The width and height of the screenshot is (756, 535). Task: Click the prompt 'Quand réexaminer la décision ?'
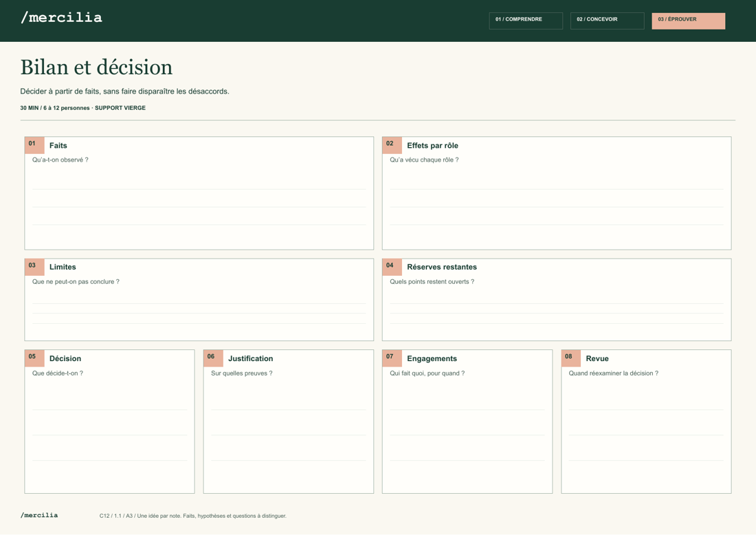point(613,373)
